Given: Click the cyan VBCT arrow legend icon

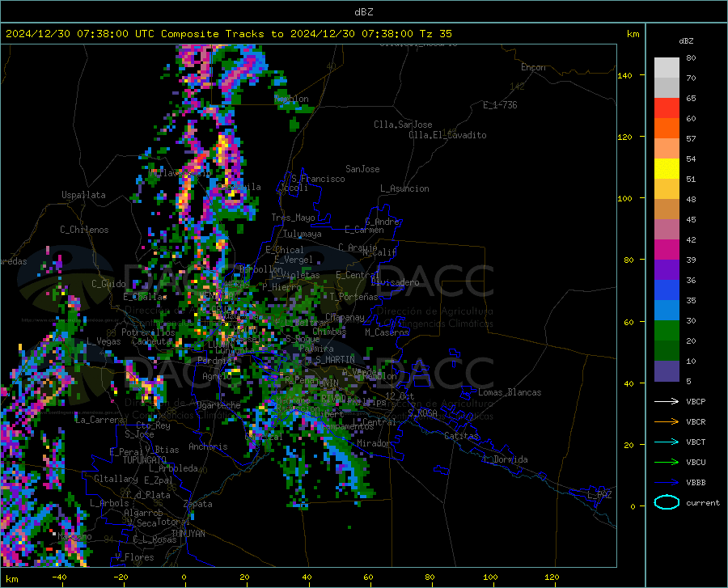Looking at the screenshot, I should click(667, 442).
